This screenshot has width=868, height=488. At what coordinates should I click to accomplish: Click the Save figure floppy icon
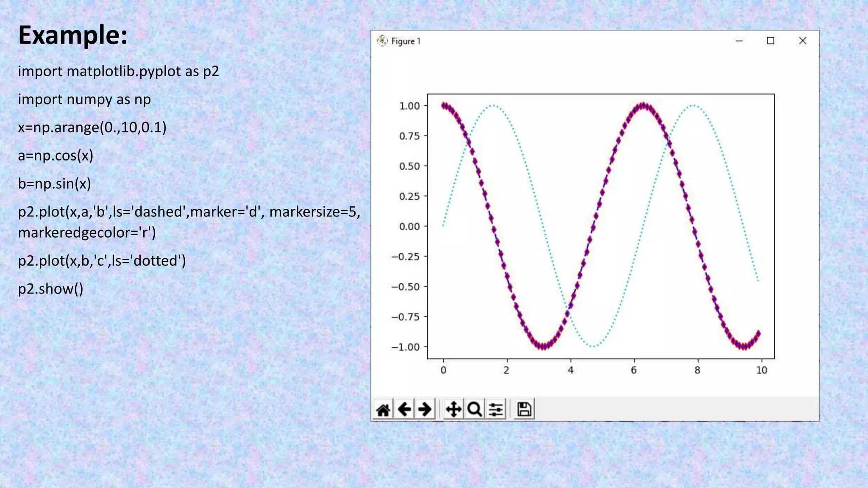tap(524, 410)
